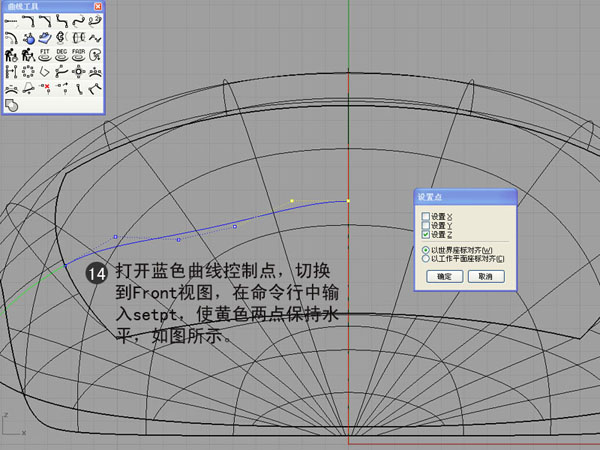The width and height of the screenshot is (600, 450).
Task: Select the S-shaped Blend Curves tool
Action: tap(62, 21)
